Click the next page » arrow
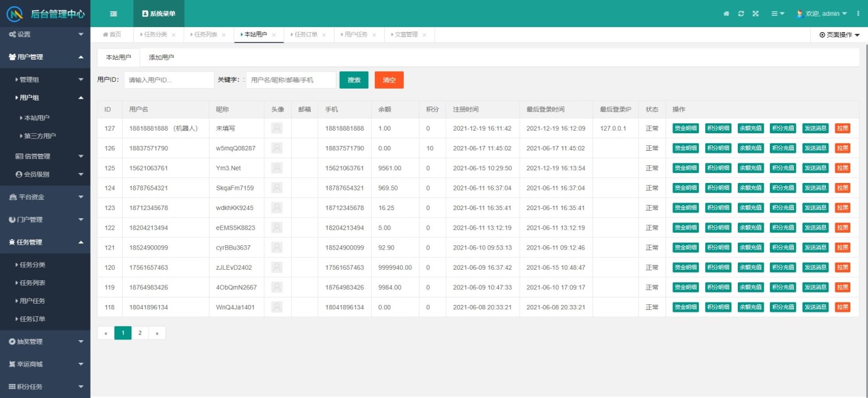The width and height of the screenshot is (868, 398). pos(157,333)
